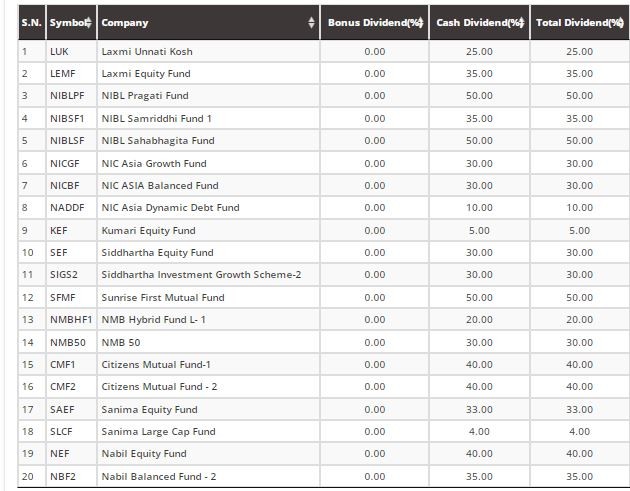The width and height of the screenshot is (630, 491).
Task: Click the symbol CMF1
Action: pyautogui.click(x=63, y=365)
